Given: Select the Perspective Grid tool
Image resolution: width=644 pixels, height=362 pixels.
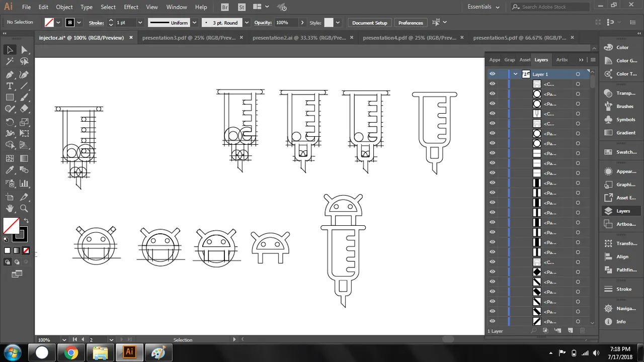Looking at the screenshot, I should [24, 146].
